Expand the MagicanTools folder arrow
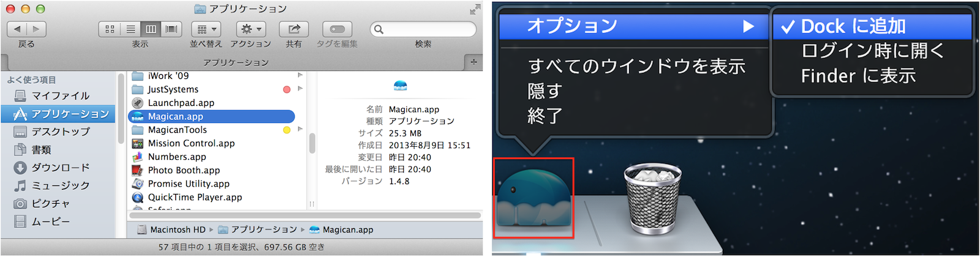Viewport: 980px width, 257px height. point(300,129)
